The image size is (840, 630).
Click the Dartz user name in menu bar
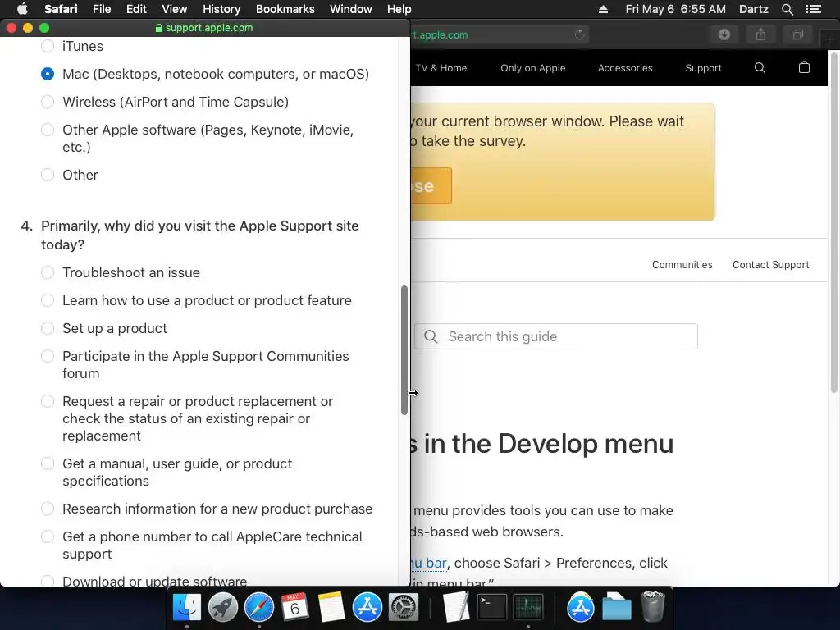pos(753,9)
